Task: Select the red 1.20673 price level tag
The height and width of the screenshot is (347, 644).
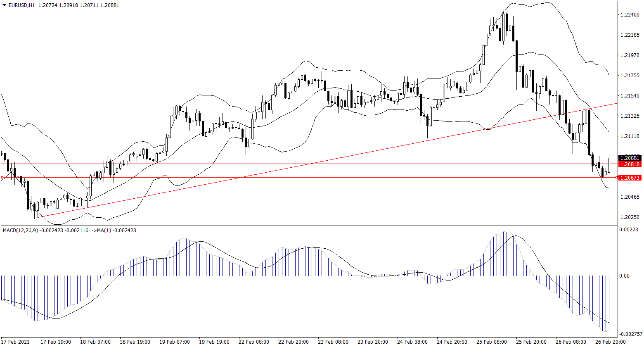Action: [630, 178]
